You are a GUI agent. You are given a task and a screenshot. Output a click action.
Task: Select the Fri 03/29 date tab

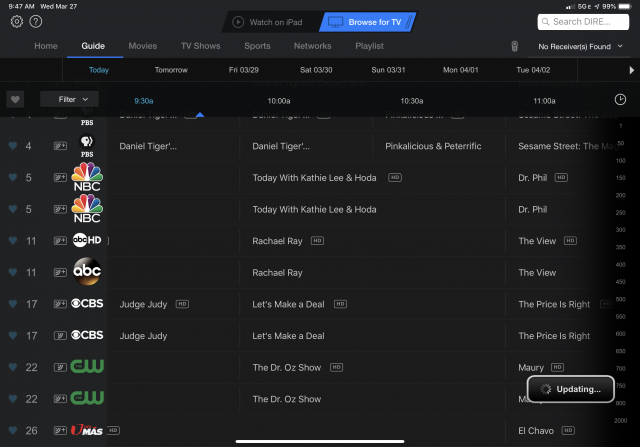244,70
